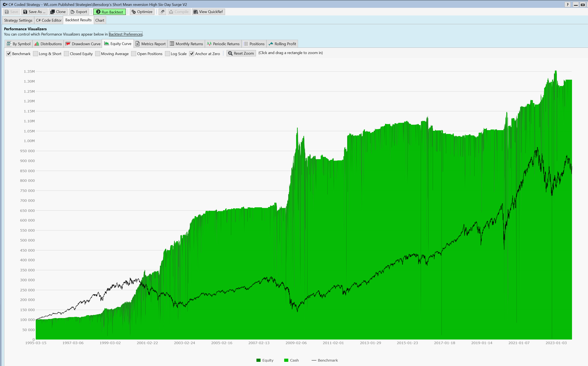
Task: Enable the Log Scale checkbox
Action: 167,54
